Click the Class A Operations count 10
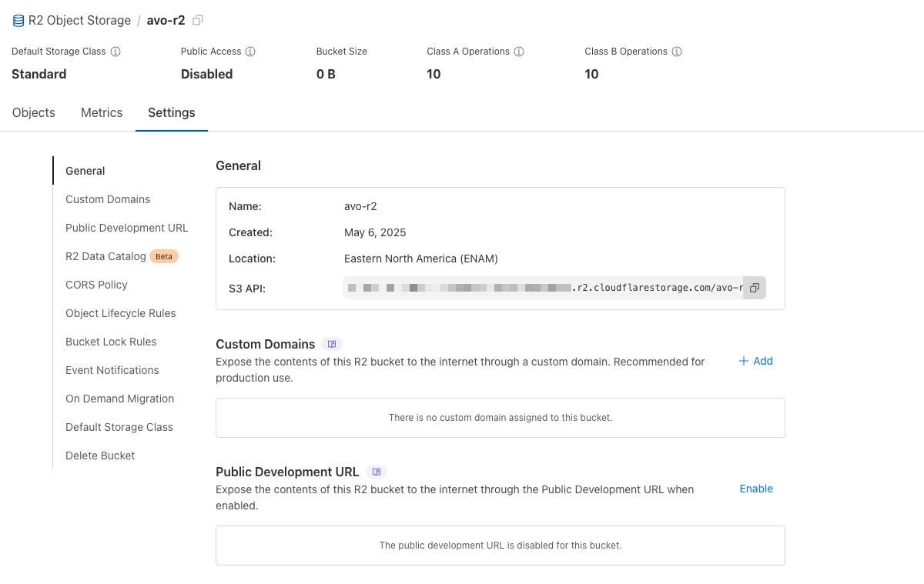 (x=434, y=74)
